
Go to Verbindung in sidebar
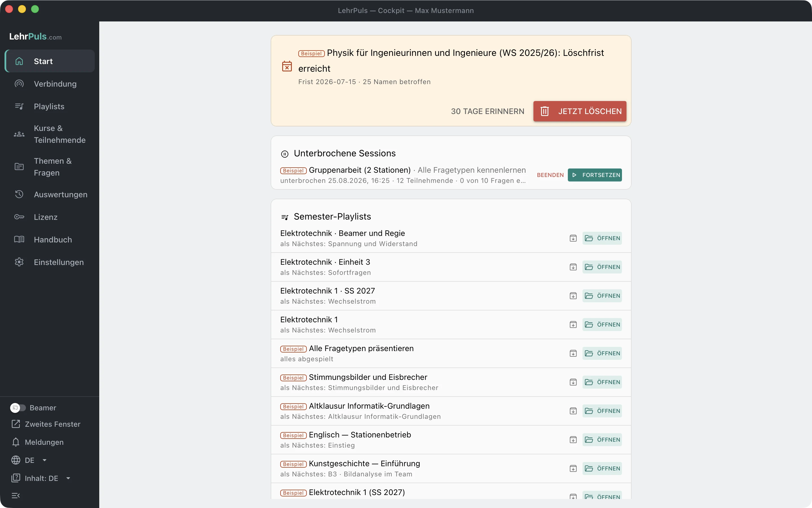coord(50,84)
